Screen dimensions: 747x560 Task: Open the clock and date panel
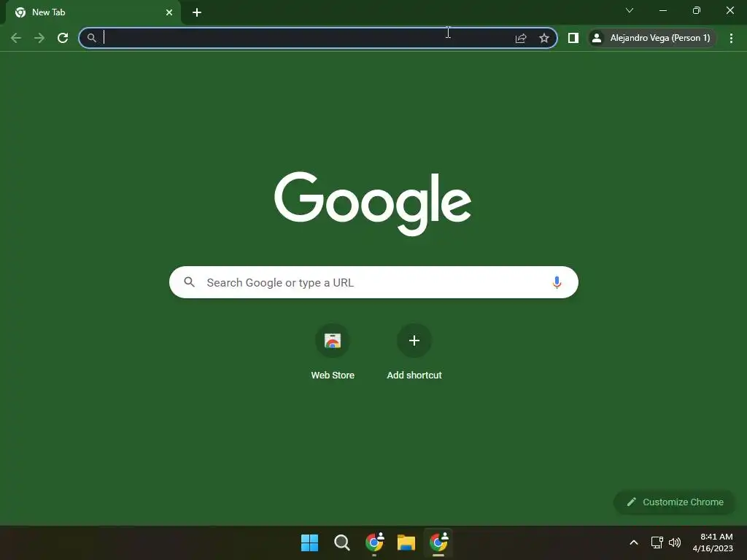click(713, 542)
